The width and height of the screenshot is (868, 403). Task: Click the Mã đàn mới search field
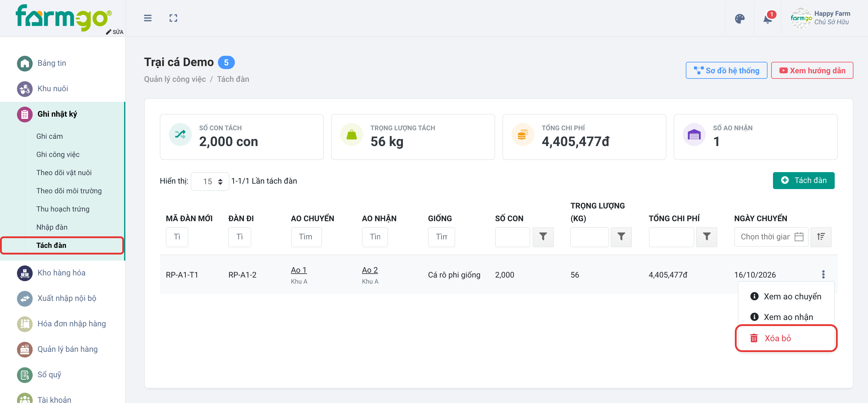point(176,237)
